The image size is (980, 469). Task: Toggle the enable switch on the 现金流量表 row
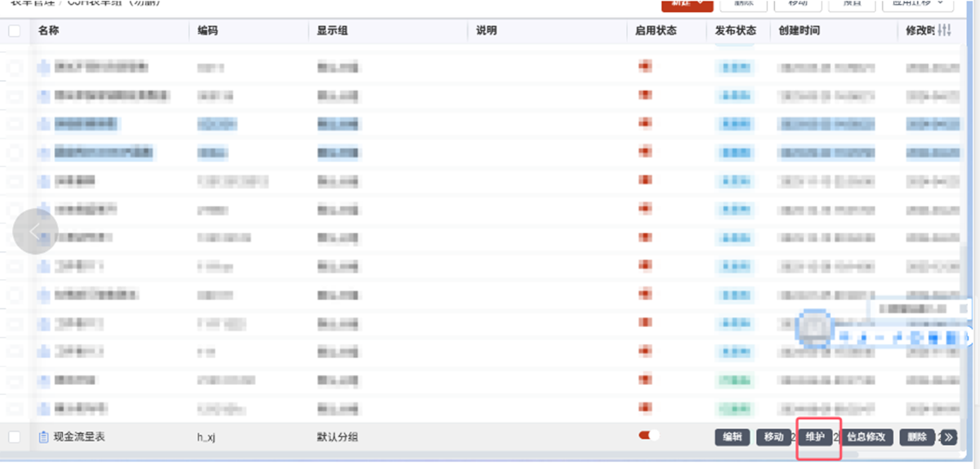pos(649,435)
